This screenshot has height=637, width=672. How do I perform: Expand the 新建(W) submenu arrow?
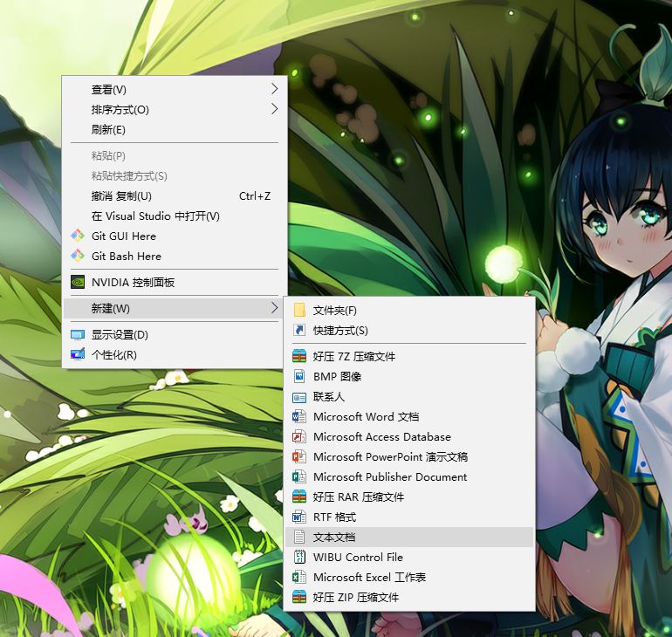[x=275, y=307]
